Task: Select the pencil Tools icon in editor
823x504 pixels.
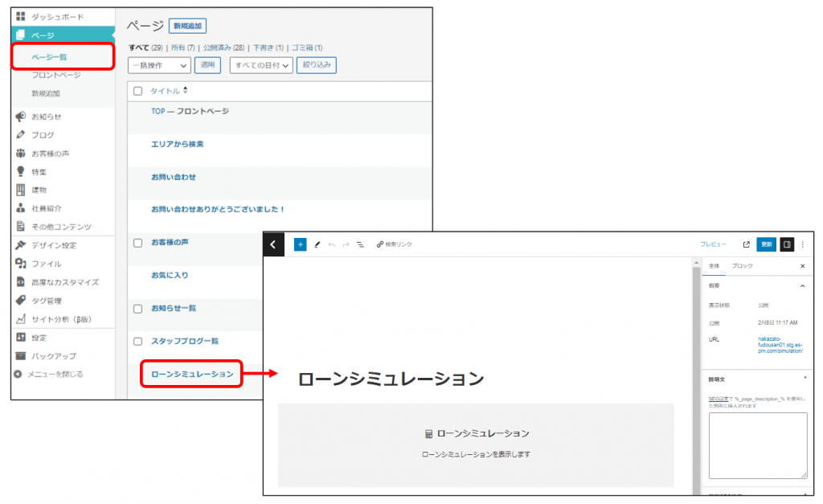Action: tap(317, 244)
